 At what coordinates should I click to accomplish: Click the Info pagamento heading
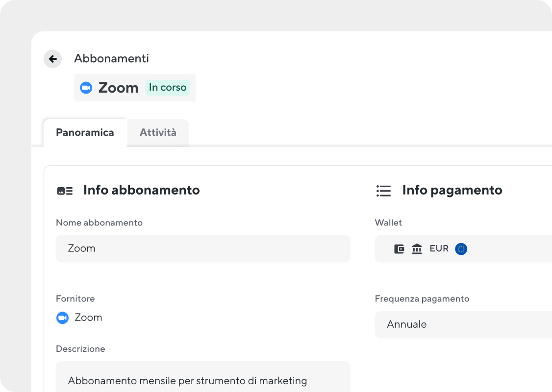452,191
